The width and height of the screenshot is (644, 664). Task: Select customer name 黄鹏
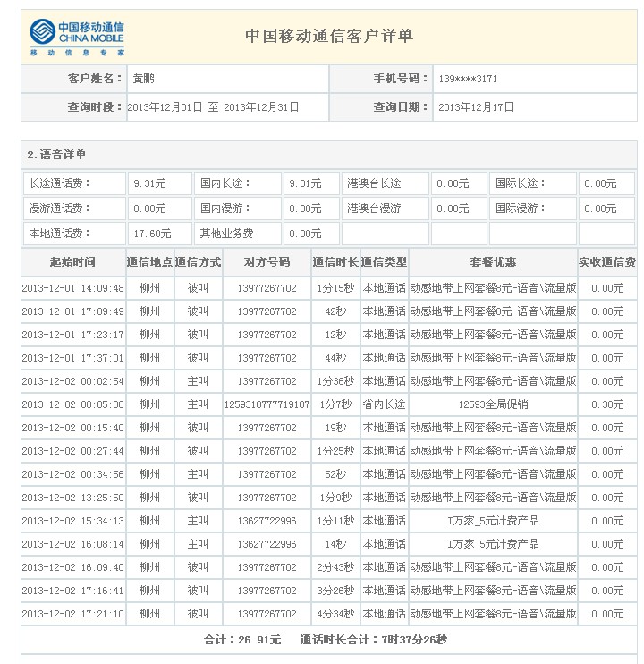point(144,79)
